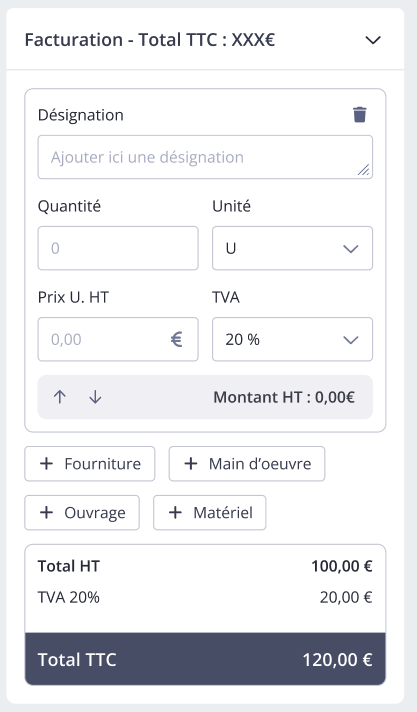Click the euro symbol in price field

point(177,339)
